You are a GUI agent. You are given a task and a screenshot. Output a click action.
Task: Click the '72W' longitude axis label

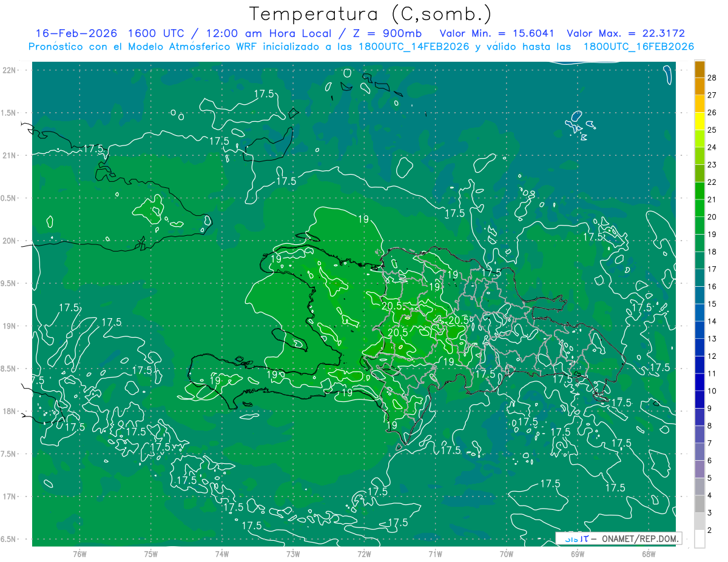pos(364,554)
